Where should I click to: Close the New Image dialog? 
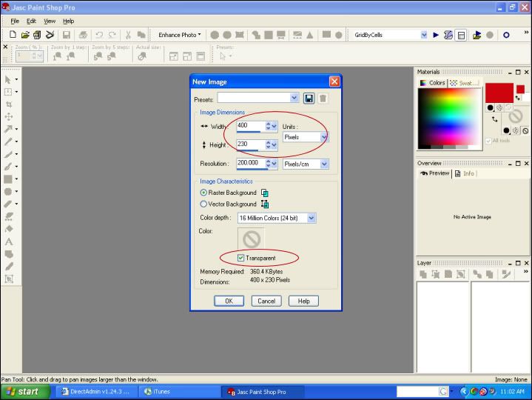334,81
